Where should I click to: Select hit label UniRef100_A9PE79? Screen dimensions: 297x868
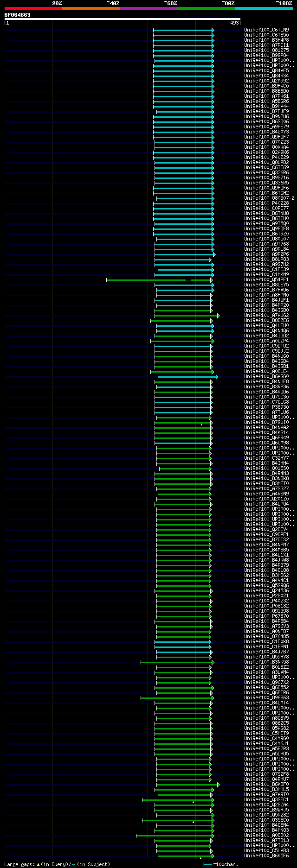pyautogui.click(x=266, y=127)
